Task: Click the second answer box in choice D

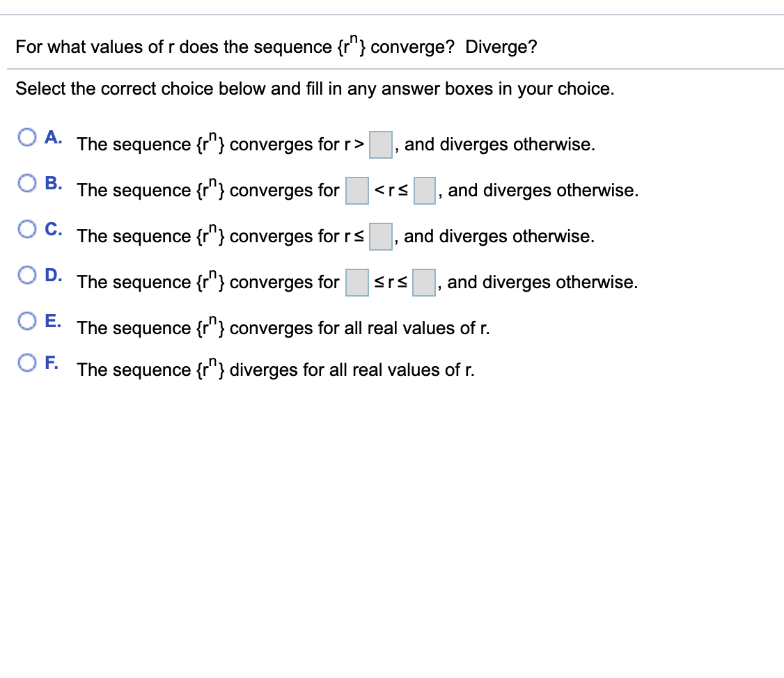Action: coord(424,283)
